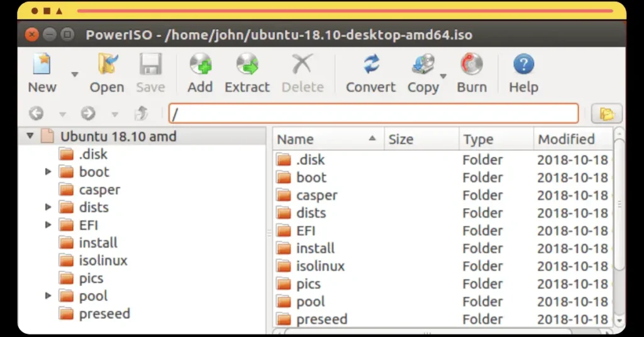The image size is (644, 337).
Task: Select preseed folder in tree panel
Action: click(105, 314)
